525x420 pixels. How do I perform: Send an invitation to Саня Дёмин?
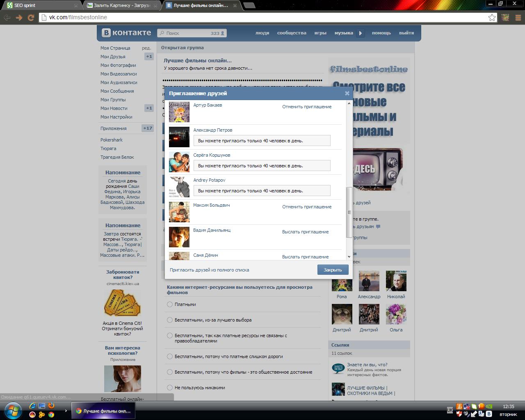pyautogui.click(x=306, y=257)
